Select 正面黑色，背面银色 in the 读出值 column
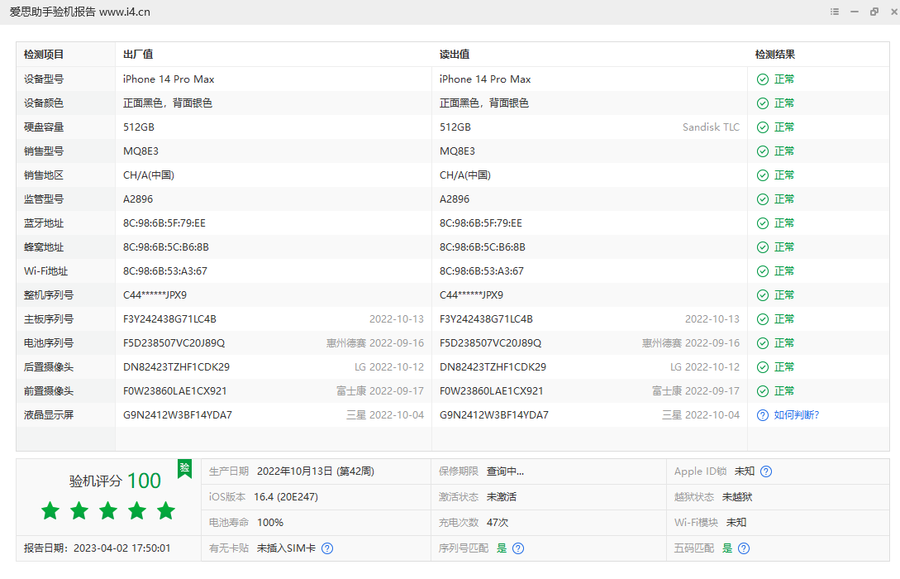This screenshot has width=900, height=579. 484,103
